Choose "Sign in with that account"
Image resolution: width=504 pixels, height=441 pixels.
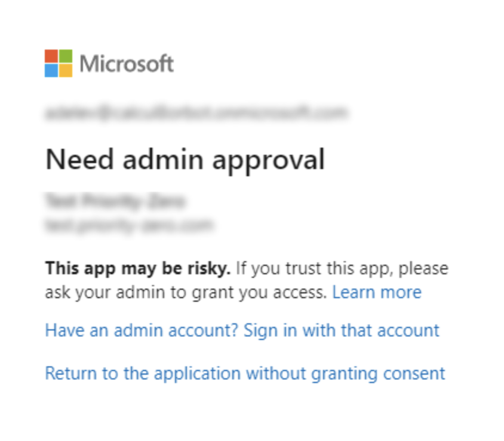click(342, 330)
